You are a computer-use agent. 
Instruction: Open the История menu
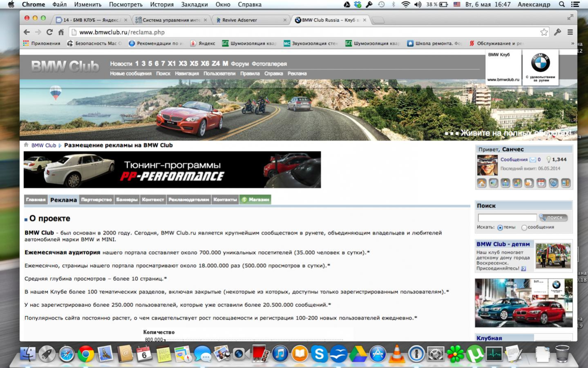pyautogui.click(x=161, y=5)
